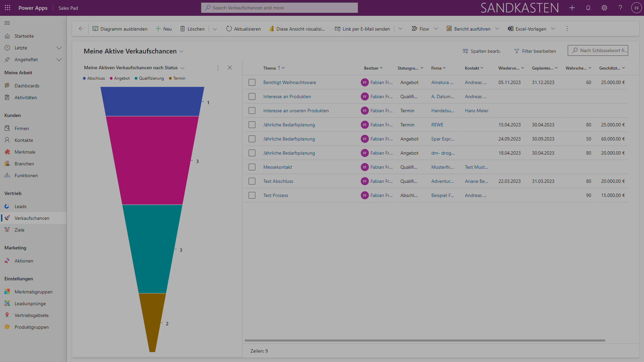The image size is (644, 362).
Task: Open Kontakt column menu
Action: 474,68
